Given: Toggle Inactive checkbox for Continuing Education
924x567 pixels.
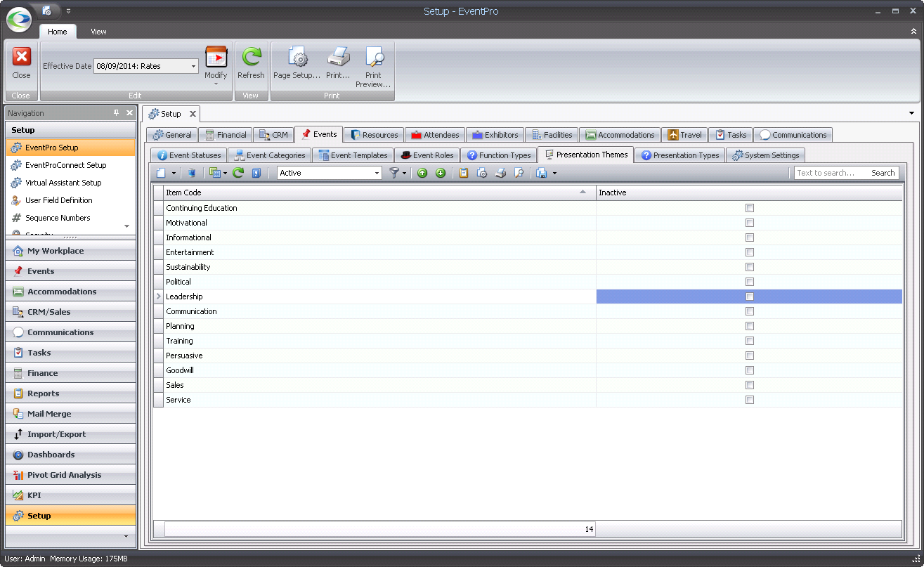Looking at the screenshot, I should pos(750,208).
